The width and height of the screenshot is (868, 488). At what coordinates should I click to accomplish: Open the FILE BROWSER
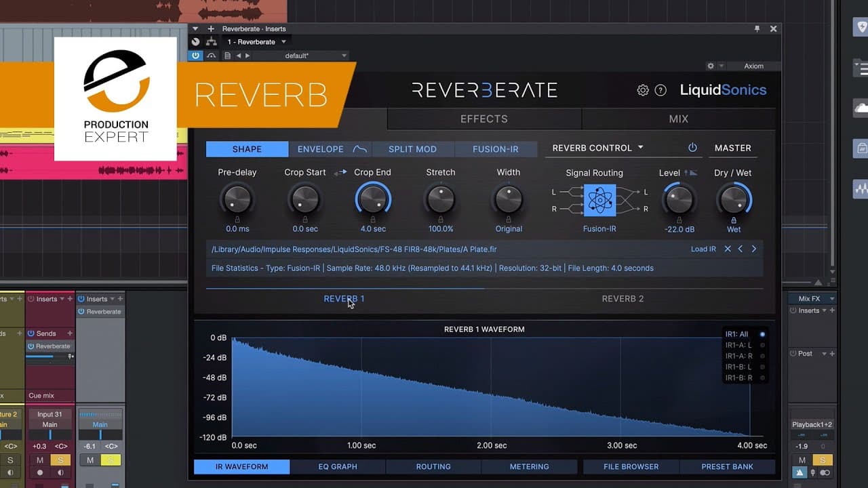pos(631,466)
